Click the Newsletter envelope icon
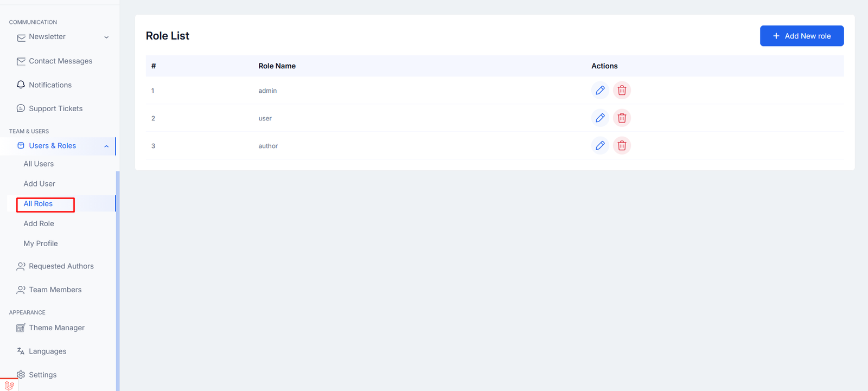 point(21,37)
